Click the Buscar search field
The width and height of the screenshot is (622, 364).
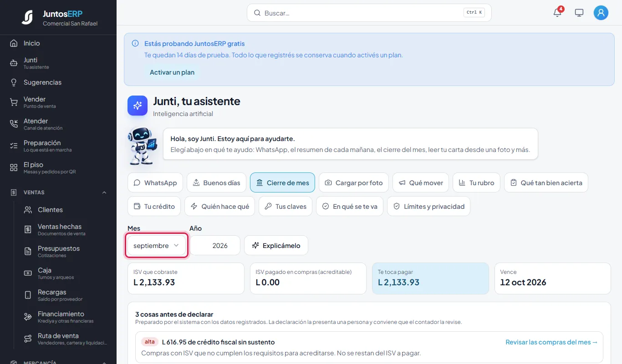coord(369,13)
